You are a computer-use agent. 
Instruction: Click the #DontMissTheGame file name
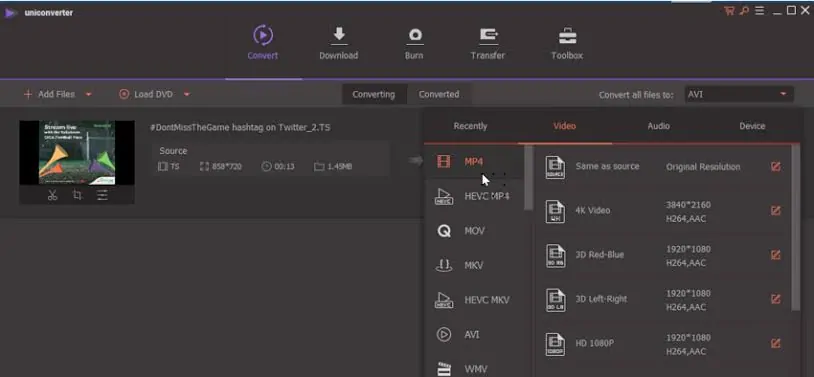(x=240, y=127)
